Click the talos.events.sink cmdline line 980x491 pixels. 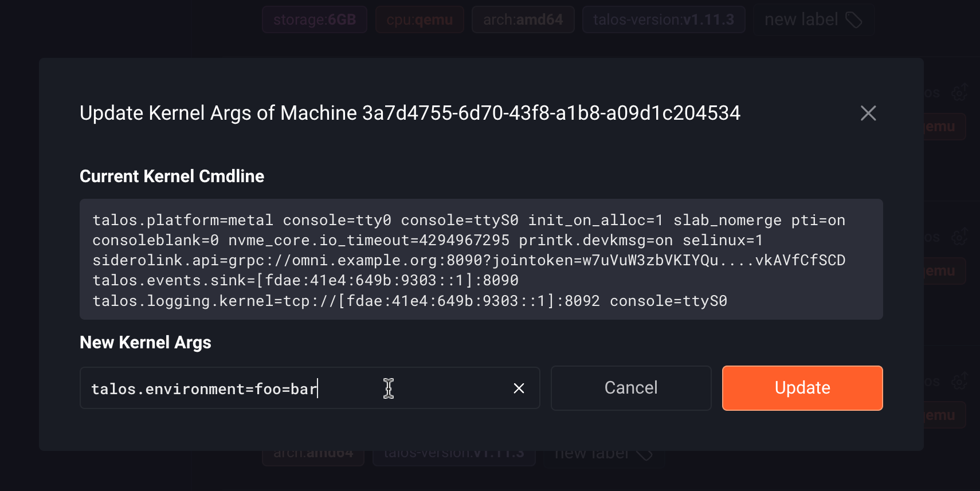coord(305,280)
